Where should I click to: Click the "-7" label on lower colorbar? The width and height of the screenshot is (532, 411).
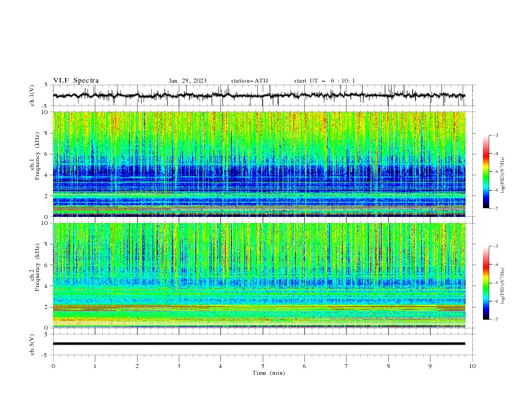tap(496, 319)
